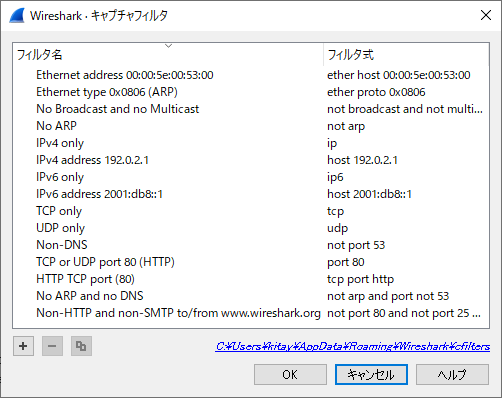
Task: Click expression not port 53
Action: click(356, 245)
